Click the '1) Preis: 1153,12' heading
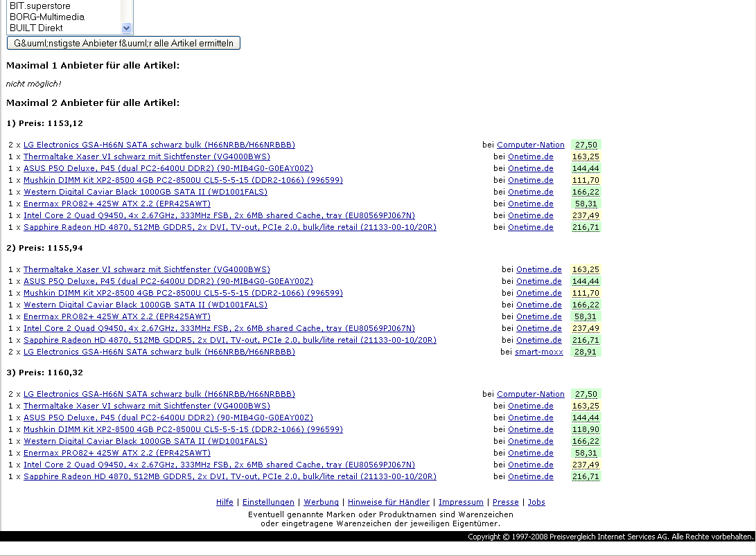 point(44,123)
